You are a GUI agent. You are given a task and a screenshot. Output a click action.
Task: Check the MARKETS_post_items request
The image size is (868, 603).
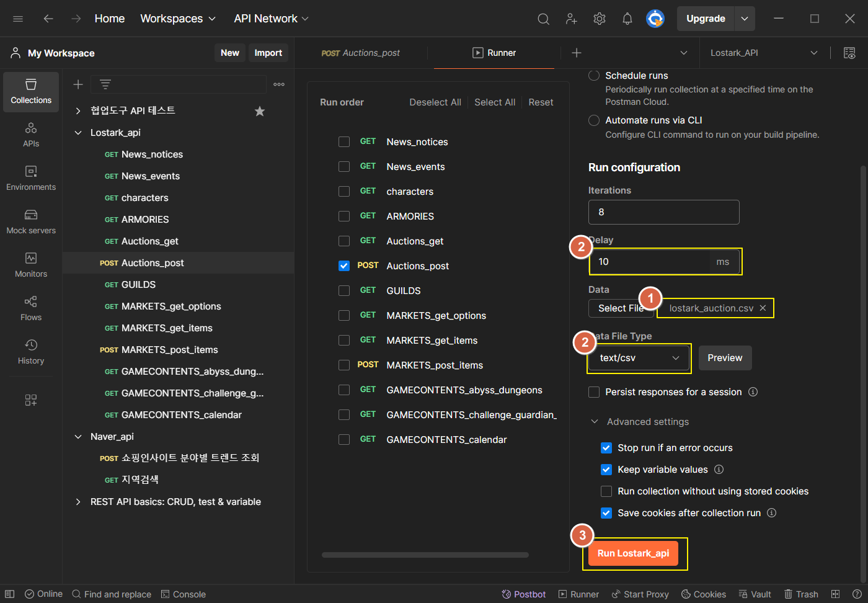344,365
